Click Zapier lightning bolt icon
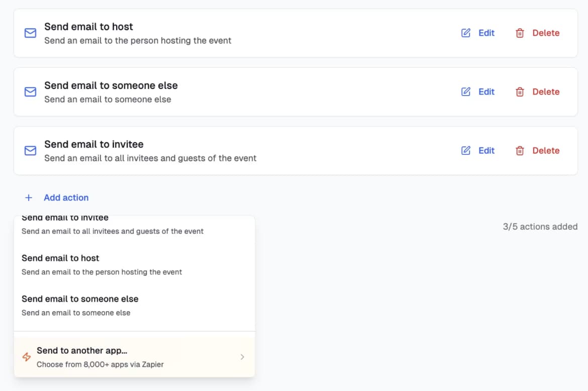Image resolution: width=588 pixels, height=391 pixels. pos(27,357)
